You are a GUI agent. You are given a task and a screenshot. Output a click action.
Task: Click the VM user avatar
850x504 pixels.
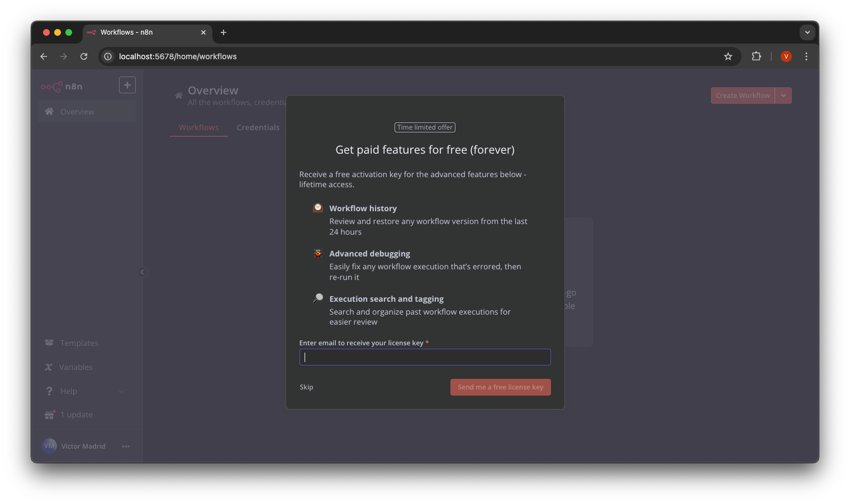pos(50,446)
